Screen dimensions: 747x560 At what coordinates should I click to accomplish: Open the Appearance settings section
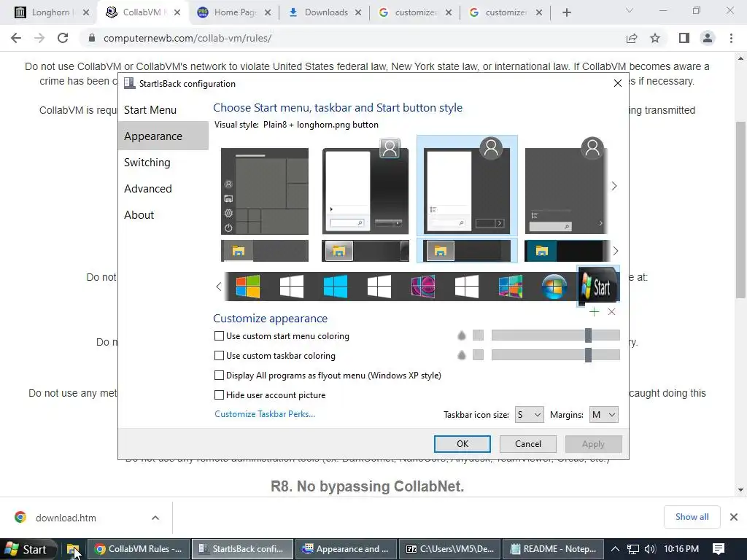[163, 136]
